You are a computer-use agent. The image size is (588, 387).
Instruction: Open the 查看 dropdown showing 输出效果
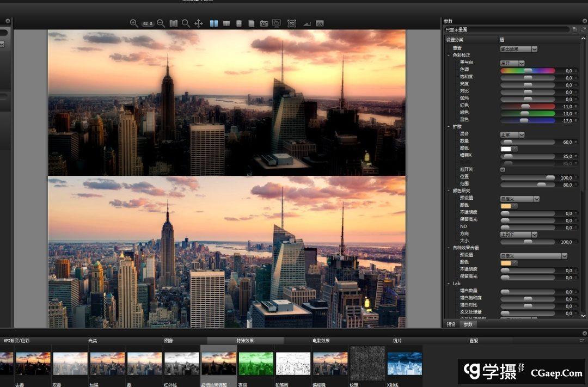[518, 49]
